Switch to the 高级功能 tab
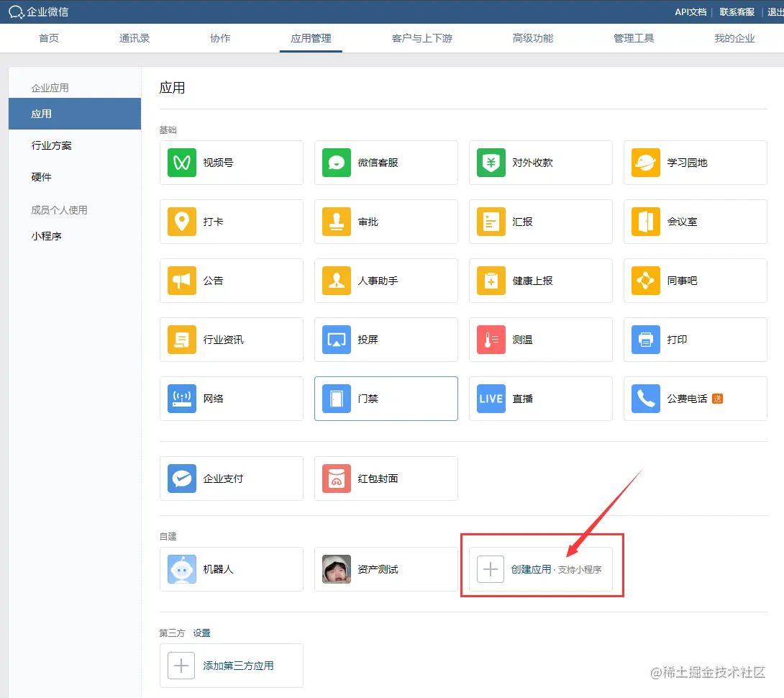Image resolution: width=784 pixels, height=698 pixels. tap(533, 38)
